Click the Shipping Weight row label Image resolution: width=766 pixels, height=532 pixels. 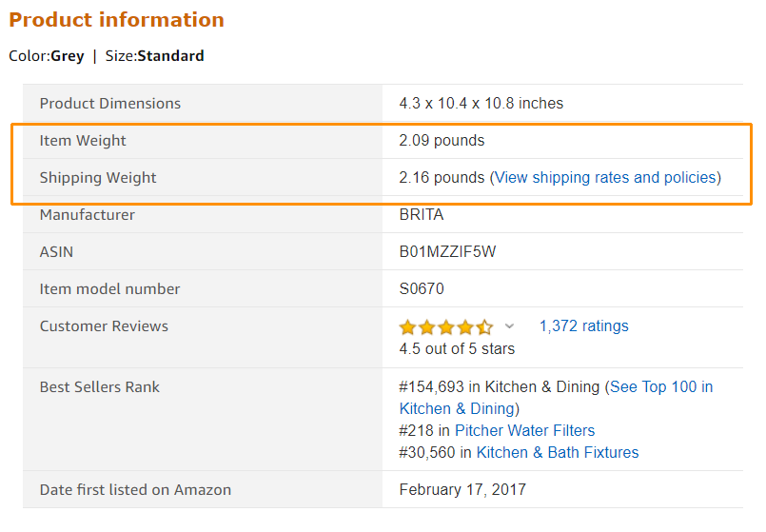tap(98, 178)
